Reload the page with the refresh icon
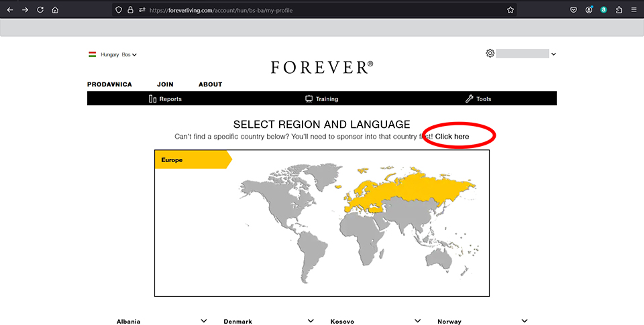This screenshot has width=644, height=325. 40,10
